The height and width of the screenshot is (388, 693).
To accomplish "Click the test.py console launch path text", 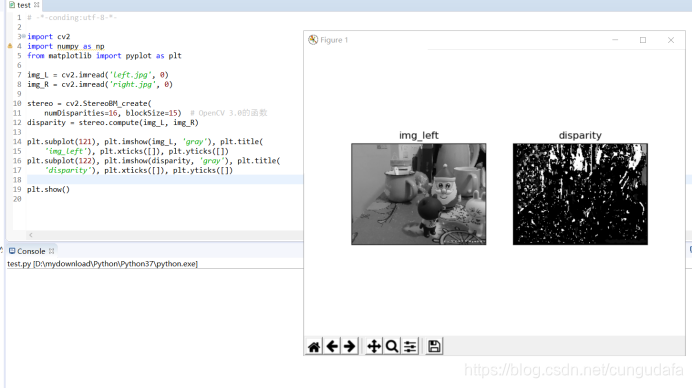I will point(103,264).
